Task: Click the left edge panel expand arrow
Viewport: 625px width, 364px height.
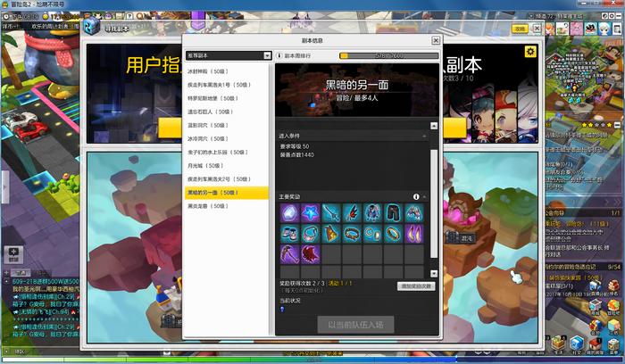Action: point(4,187)
